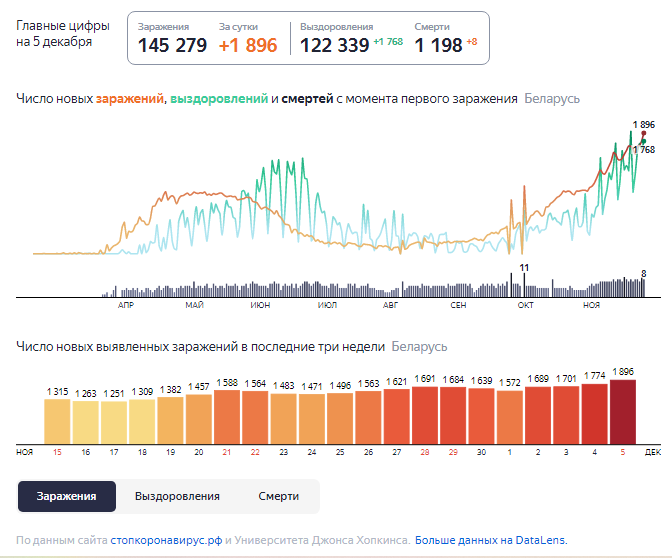Viewport: 672px width, 558px height.
Task: Select the November 15 bar showing 1 315
Action: pyautogui.click(x=57, y=420)
